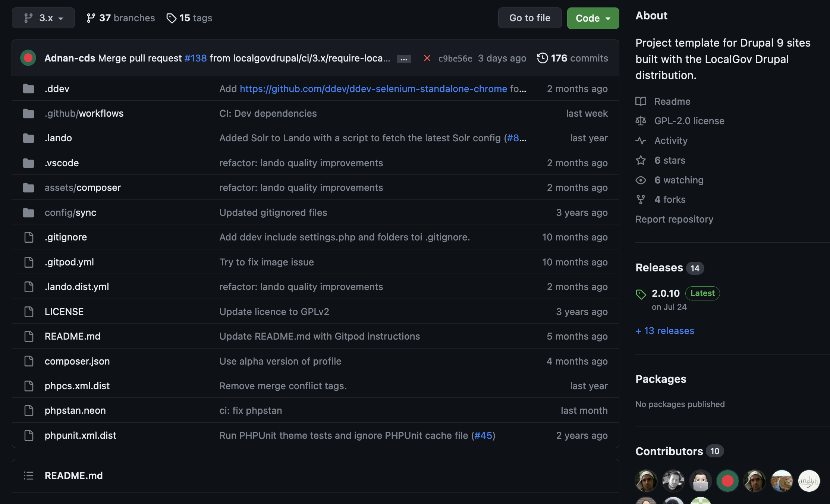Click the file icon beside phpcs.xml.dist

click(x=29, y=386)
